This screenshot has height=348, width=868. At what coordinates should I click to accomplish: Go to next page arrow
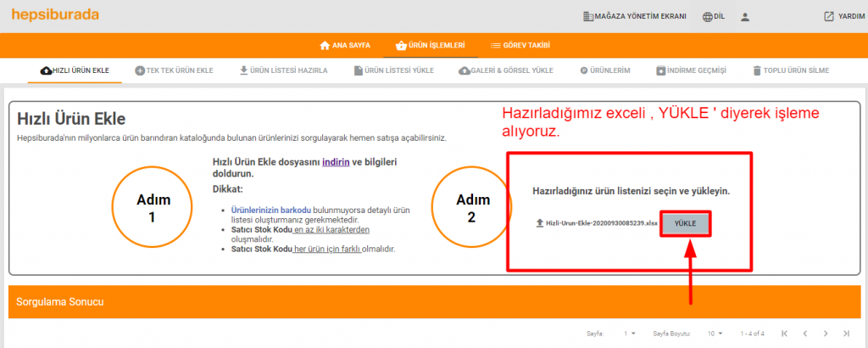pos(825,334)
